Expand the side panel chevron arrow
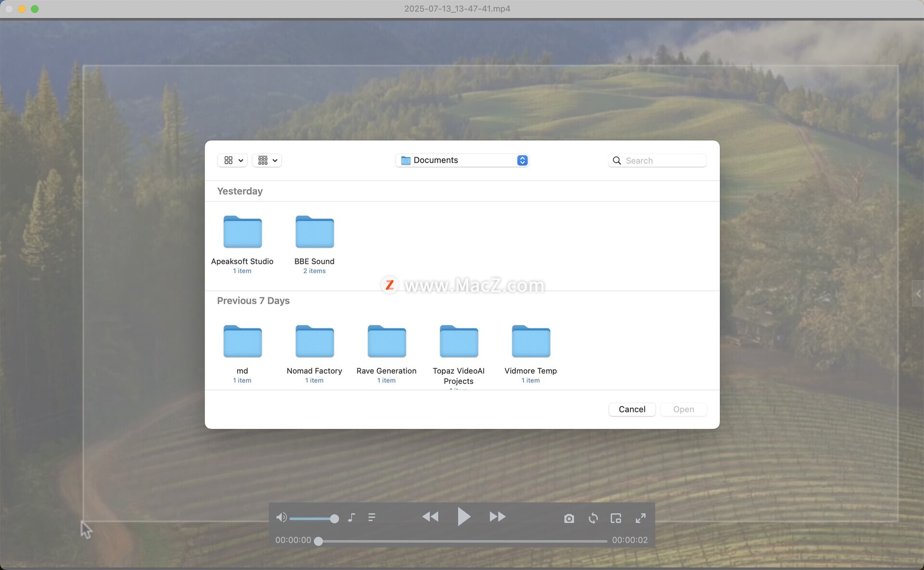The image size is (924, 570). click(918, 294)
